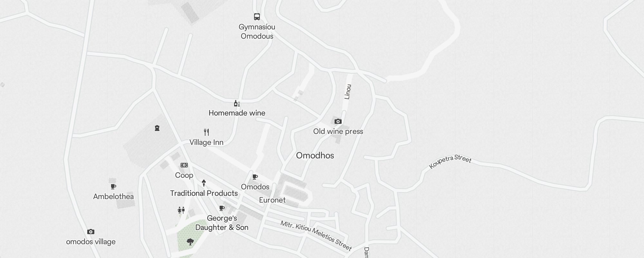
Task: Select the Traditional Products ice cream icon
Action: (x=204, y=183)
